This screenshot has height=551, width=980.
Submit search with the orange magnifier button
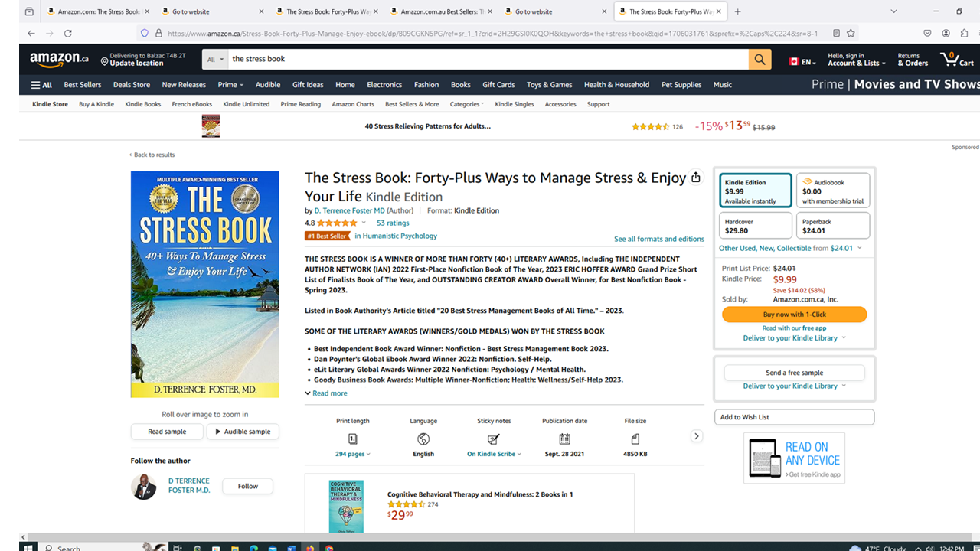(759, 59)
